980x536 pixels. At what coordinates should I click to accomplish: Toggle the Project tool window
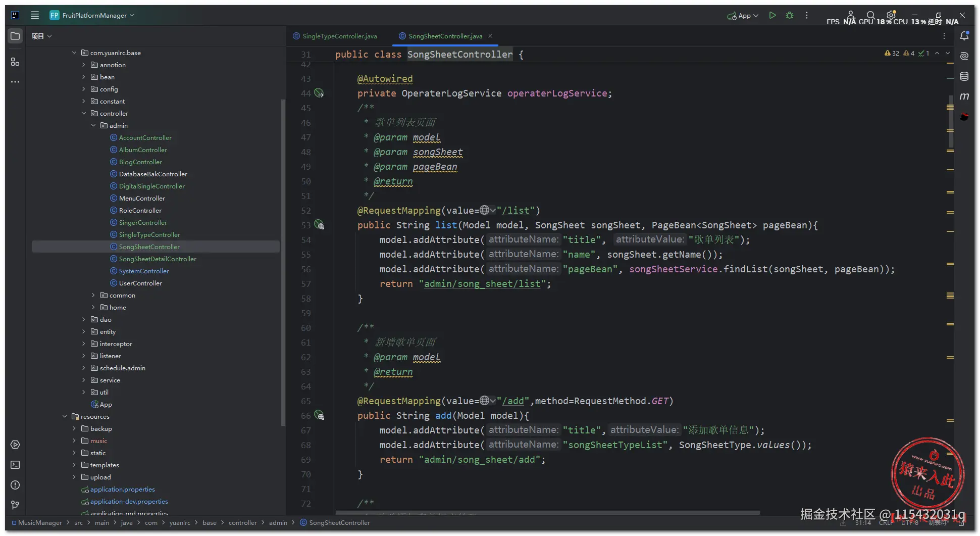pyautogui.click(x=15, y=36)
